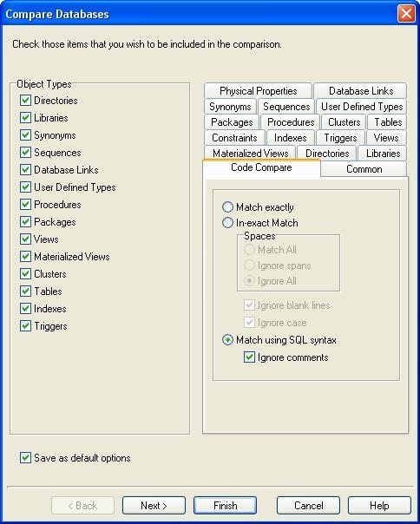Open Help for this dialog

[x=379, y=506]
